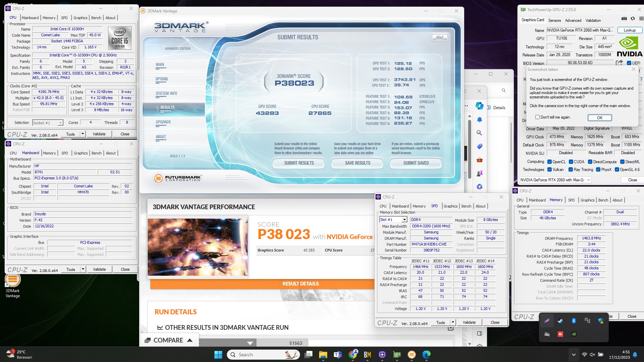The image size is (644, 362).
Task: Open the Bluetooth tray icon
Action: point(574,321)
